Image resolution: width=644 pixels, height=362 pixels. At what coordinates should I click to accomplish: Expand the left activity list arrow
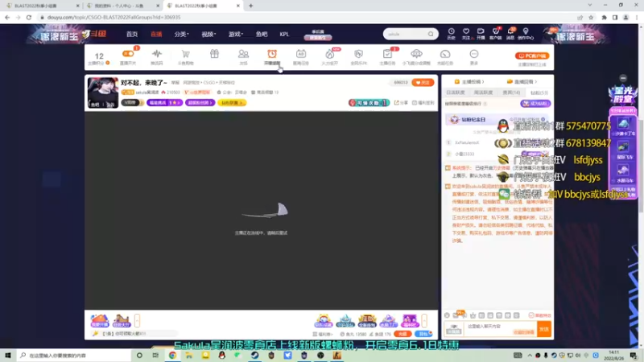tap(137, 320)
